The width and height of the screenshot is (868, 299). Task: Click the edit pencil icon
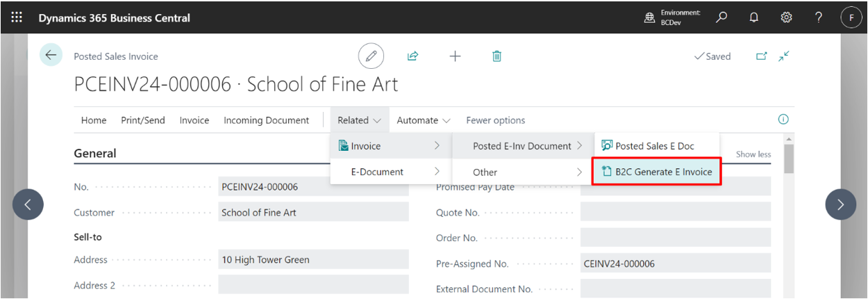pyautogui.click(x=372, y=56)
